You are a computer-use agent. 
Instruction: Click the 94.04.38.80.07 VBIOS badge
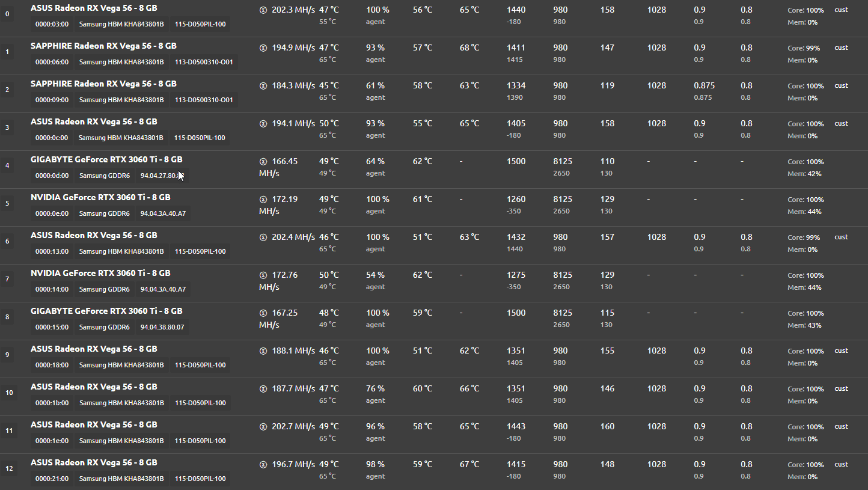pos(162,327)
